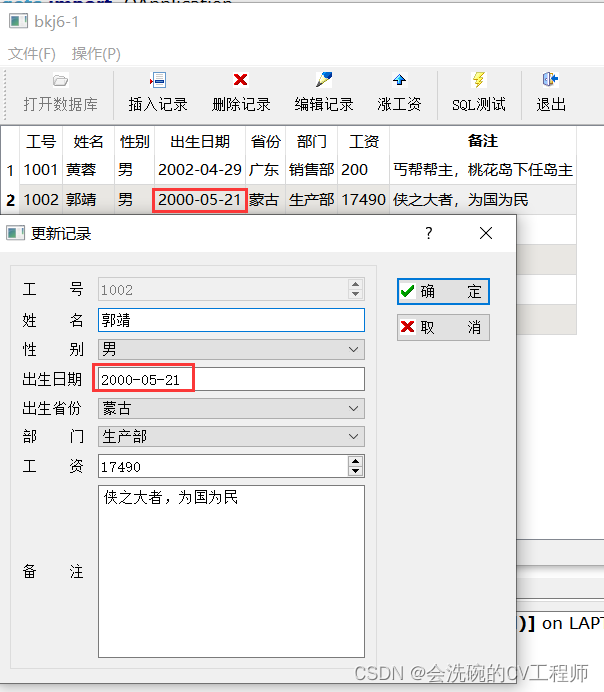Image resolution: width=604 pixels, height=692 pixels.
Task: Click the 姓名 column header
Action: (x=88, y=141)
